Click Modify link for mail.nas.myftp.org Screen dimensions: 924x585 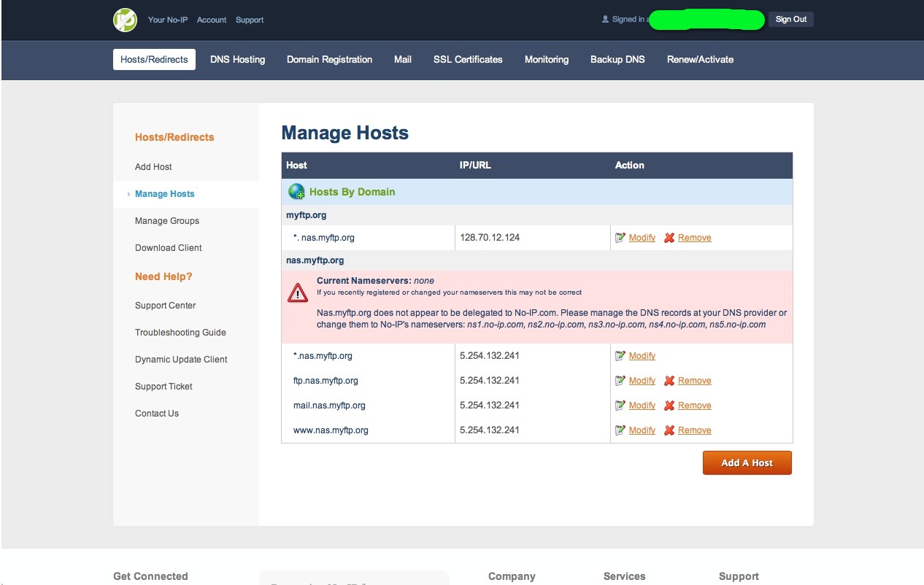642,406
